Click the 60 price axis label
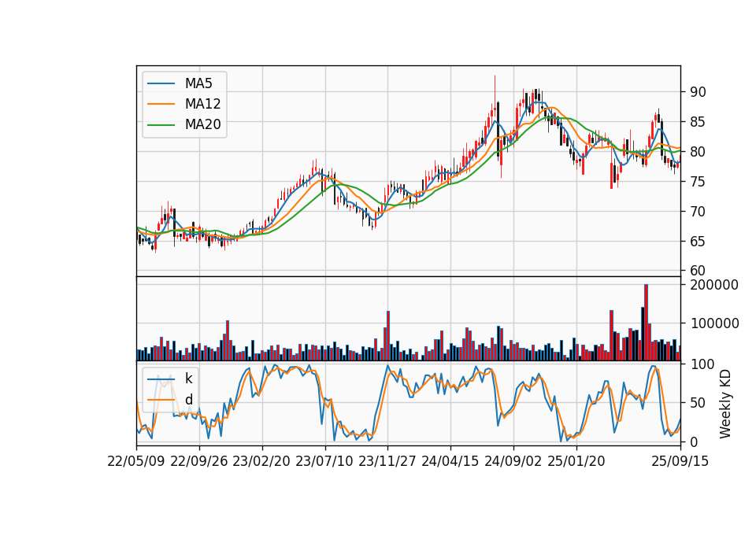The width and height of the screenshot is (756, 543). pos(698,271)
